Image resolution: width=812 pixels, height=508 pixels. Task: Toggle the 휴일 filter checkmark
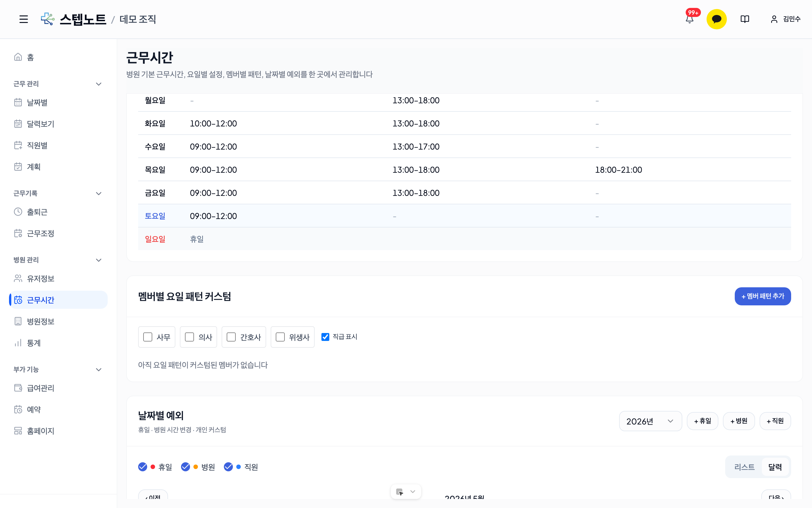pos(143,467)
